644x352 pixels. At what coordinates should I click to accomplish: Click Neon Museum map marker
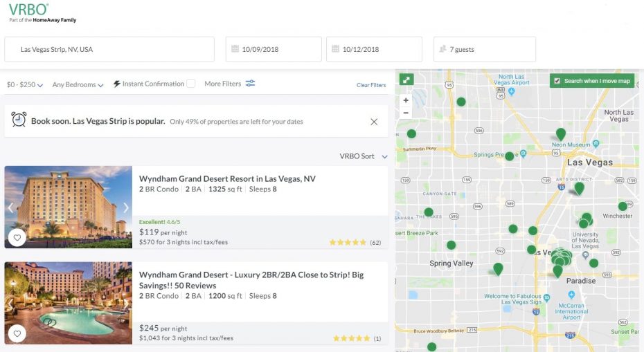(x=596, y=144)
